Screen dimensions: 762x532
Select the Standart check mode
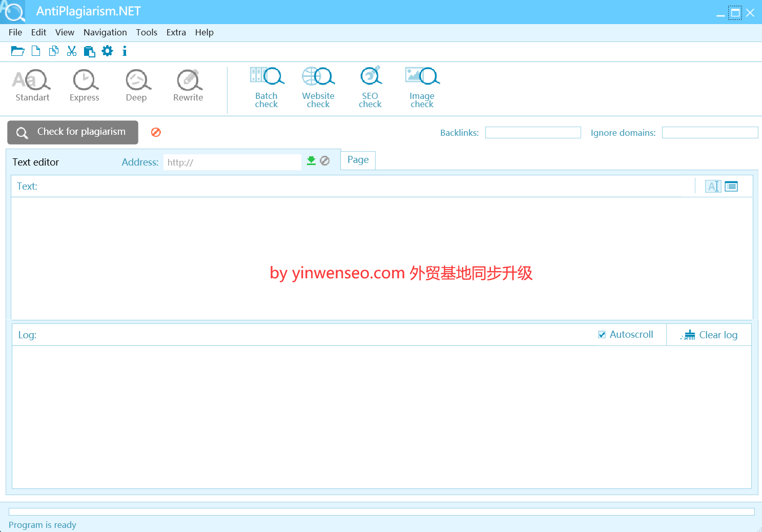click(x=32, y=86)
